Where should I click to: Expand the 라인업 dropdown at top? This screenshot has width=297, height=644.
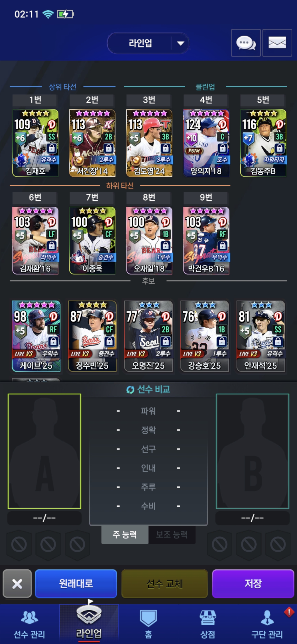[x=148, y=43]
